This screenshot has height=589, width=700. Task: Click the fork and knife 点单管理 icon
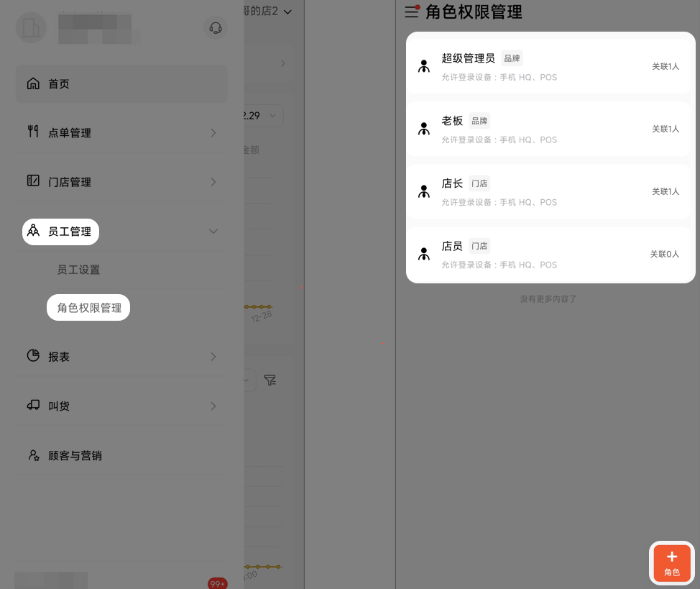[33, 132]
